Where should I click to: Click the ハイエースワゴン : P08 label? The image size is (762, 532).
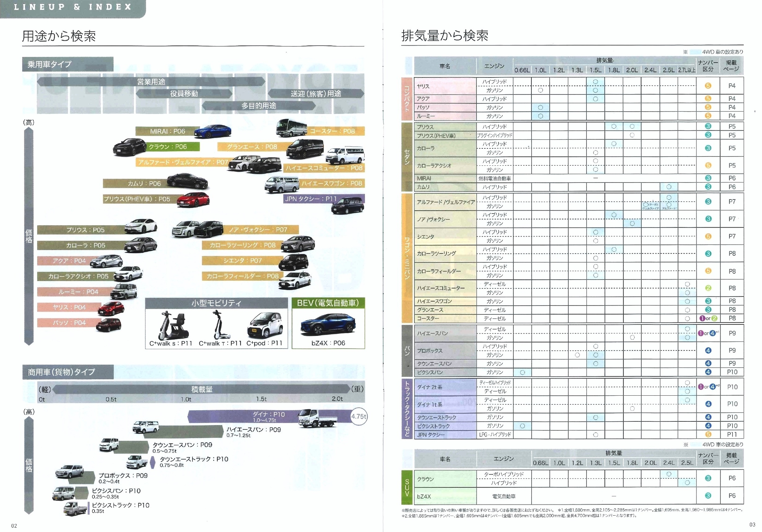tap(332, 183)
